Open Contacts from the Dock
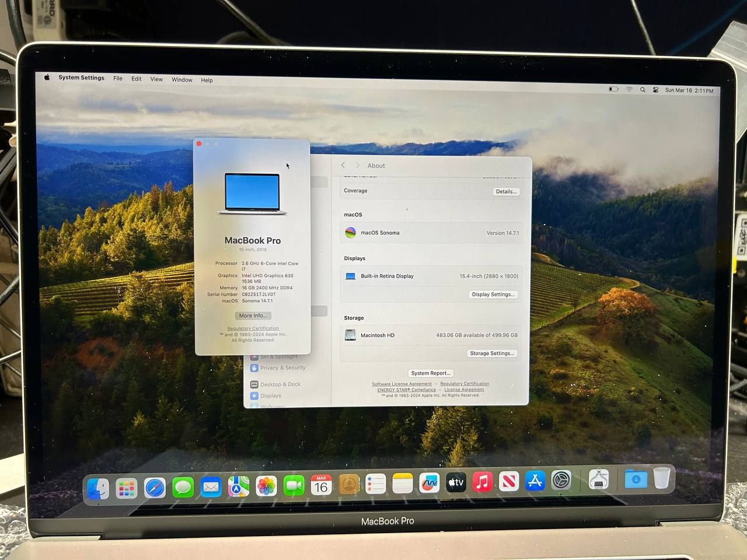The width and height of the screenshot is (747, 560). (x=348, y=484)
